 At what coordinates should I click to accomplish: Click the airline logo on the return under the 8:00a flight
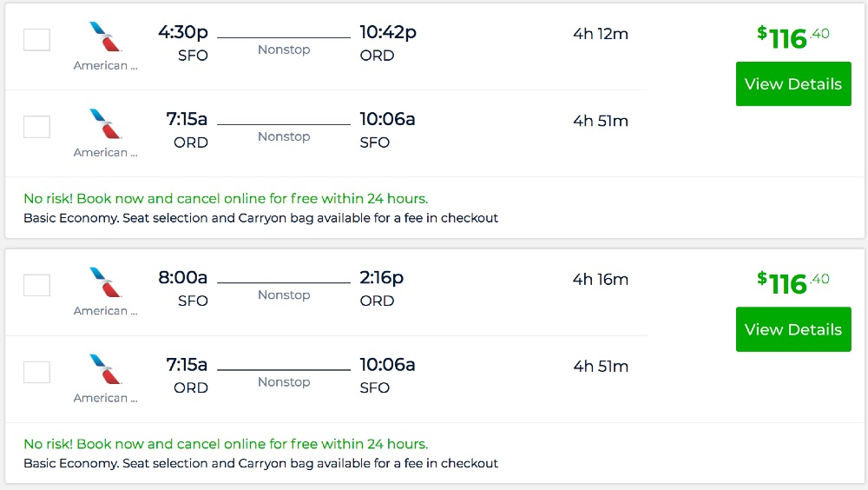[106, 369]
